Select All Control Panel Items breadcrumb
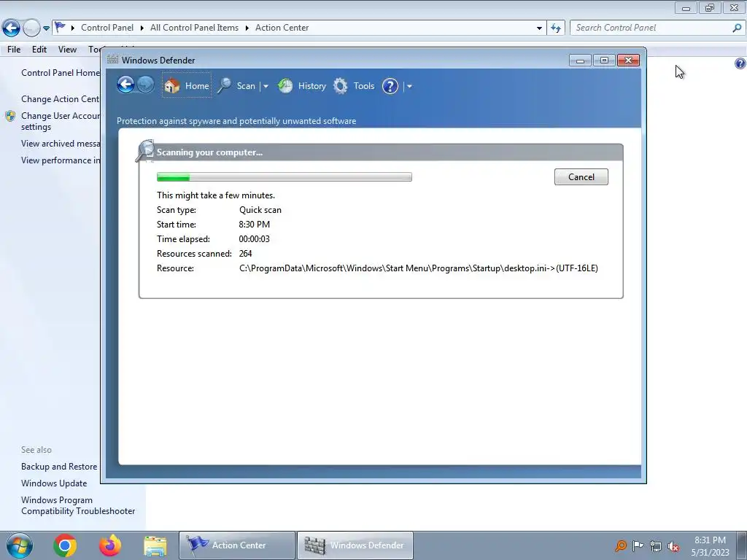Viewport: 747px width, 560px height. click(x=194, y=28)
